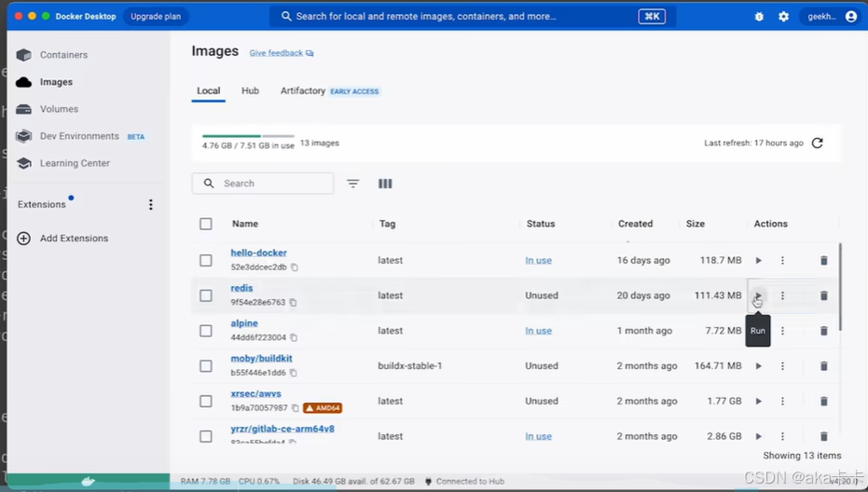Open the images filter icon
Image resolution: width=868 pixels, height=492 pixels.
(x=352, y=184)
